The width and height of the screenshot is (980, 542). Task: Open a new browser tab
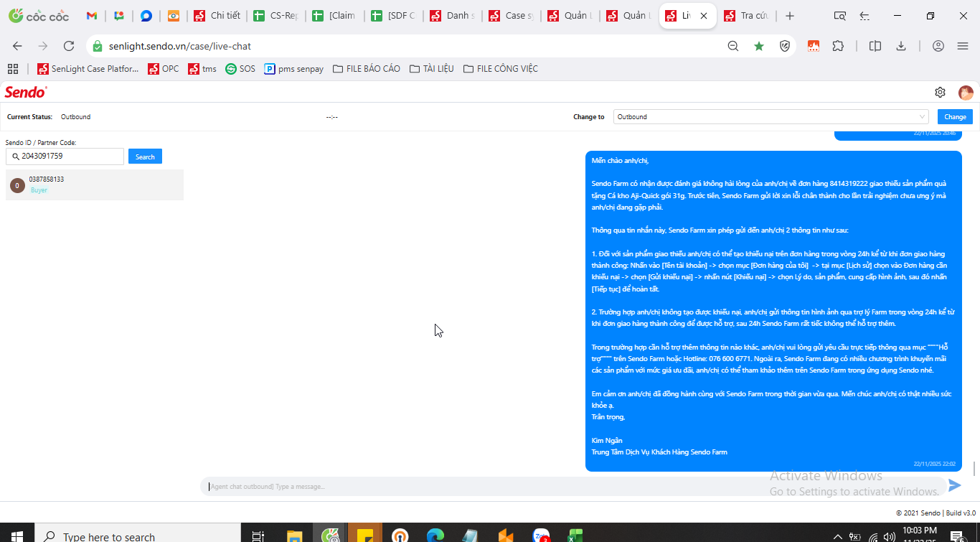[790, 16]
